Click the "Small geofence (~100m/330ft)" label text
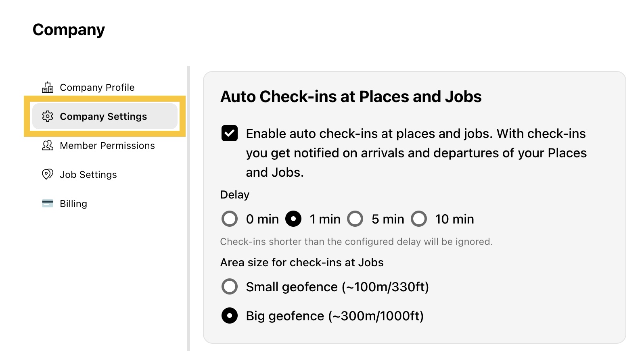 pyautogui.click(x=337, y=287)
